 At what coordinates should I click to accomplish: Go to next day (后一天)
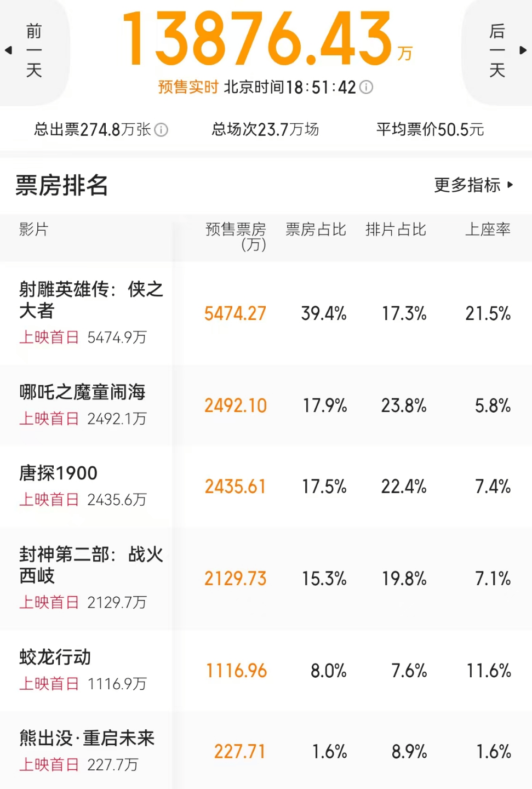(x=497, y=50)
